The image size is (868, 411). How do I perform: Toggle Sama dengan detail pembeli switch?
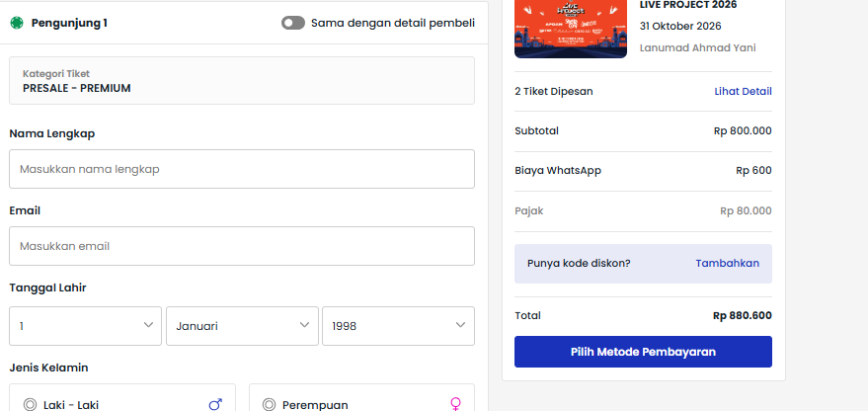[x=293, y=23]
